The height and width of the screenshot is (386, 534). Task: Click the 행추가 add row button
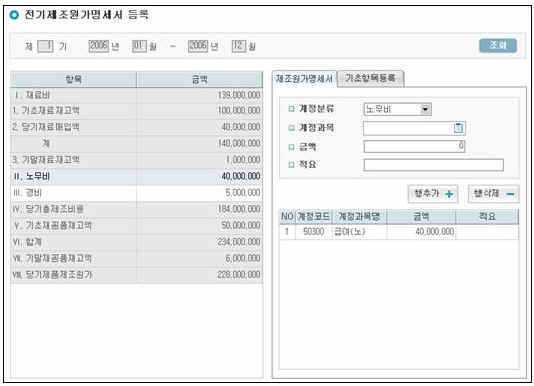[433, 194]
